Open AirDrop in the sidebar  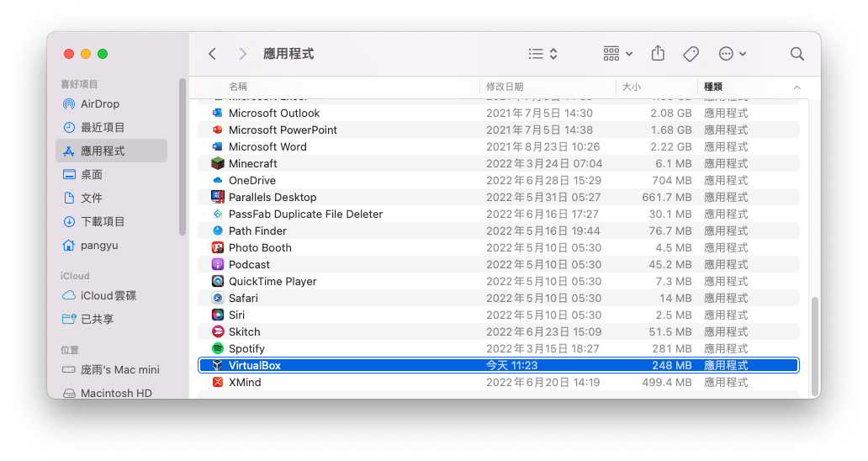click(x=111, y=104)
